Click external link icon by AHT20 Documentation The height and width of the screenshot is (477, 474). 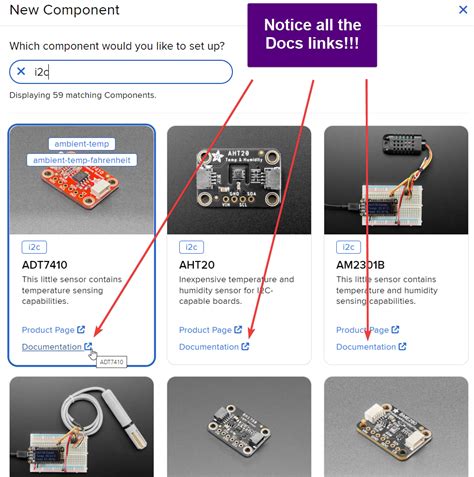point(245,347)
